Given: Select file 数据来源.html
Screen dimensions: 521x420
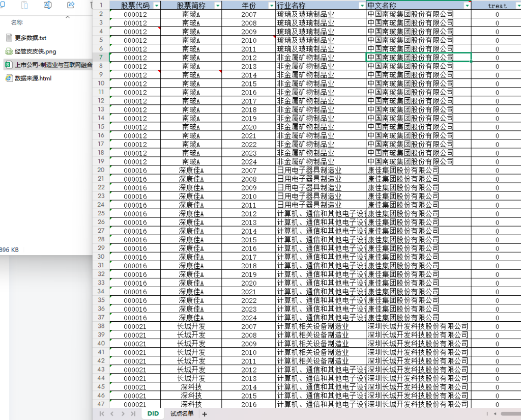Looking at the screenshot, I should [33, 78].
